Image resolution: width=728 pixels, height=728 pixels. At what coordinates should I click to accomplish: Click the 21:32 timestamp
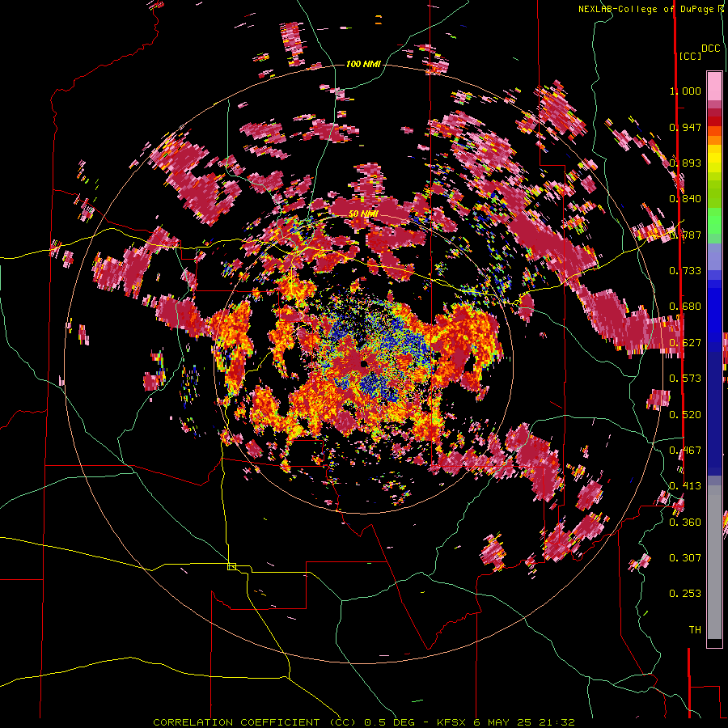pyautogui.click(x=557, y=722)
